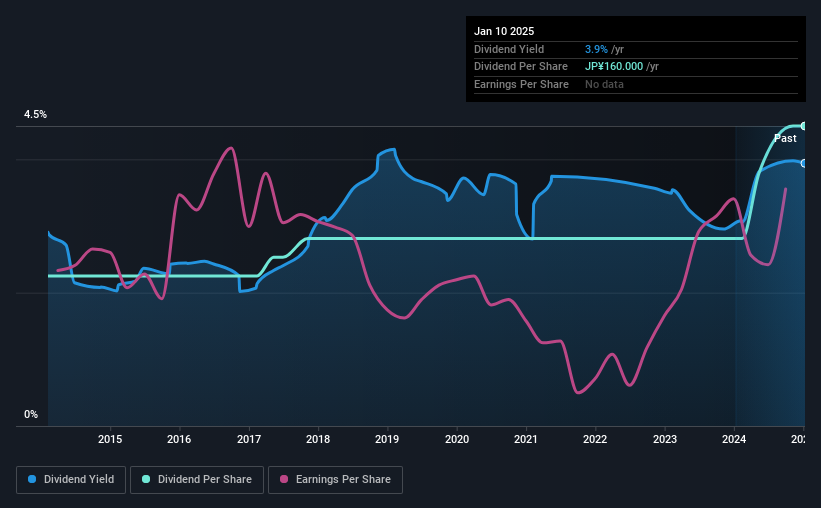Click the pink Earnings Per Share legend dot

coord(284,479)
